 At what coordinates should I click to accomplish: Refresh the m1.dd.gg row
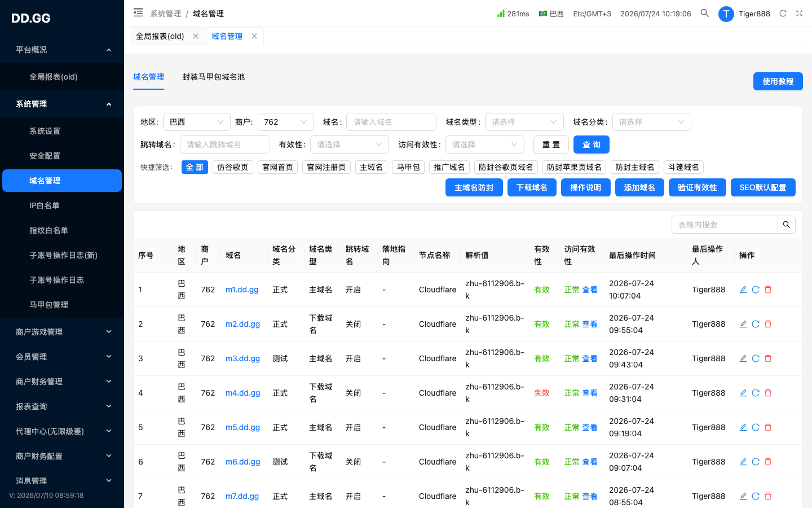tap(756, 290)
